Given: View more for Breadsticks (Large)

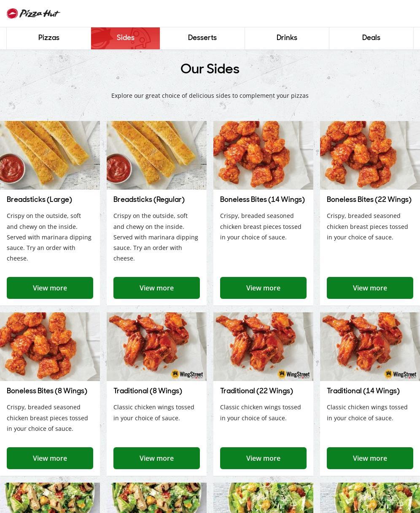Looking at the screenshot, I should (50, 288).
